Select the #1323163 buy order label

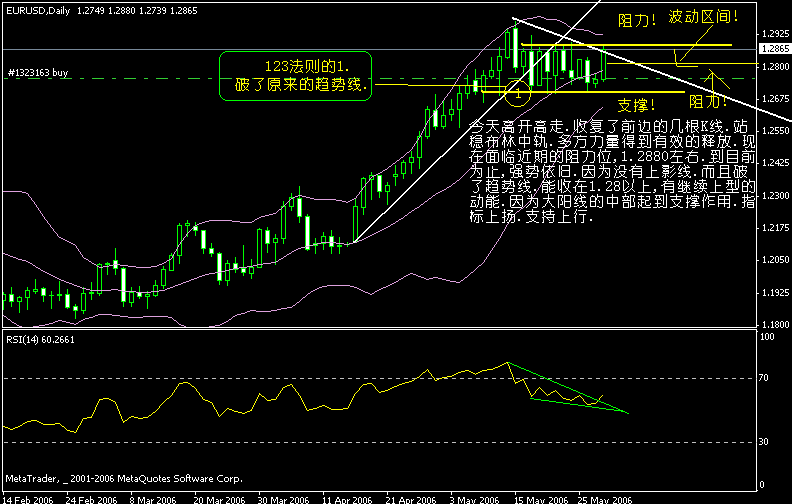click(x=38, y=73)
